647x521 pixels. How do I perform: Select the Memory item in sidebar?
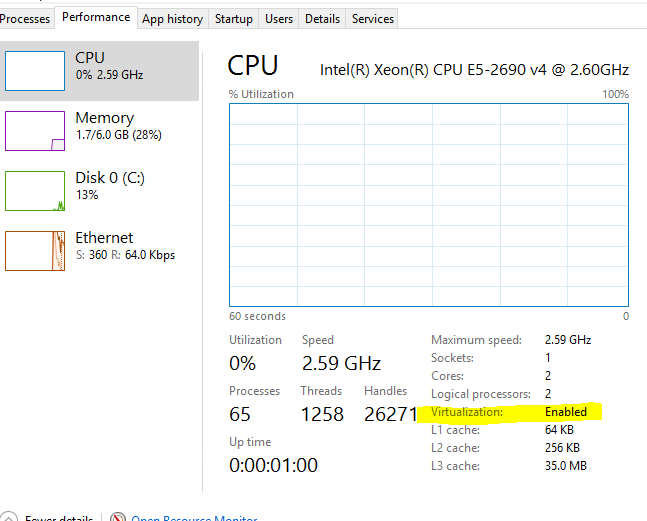(105, 118)
